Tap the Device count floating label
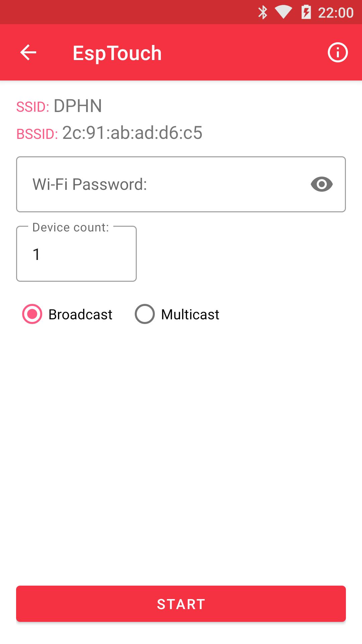Image resolution: width=362 pixels, height=644 pixels. tap(71, 227)
